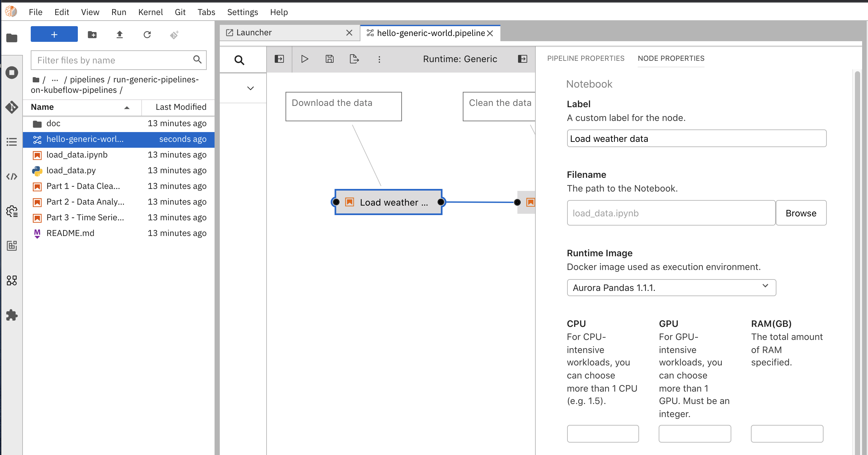The image size is (868, 455).
Task: Open the Extension Manager puzzle icon
Action: coord(12,315)
